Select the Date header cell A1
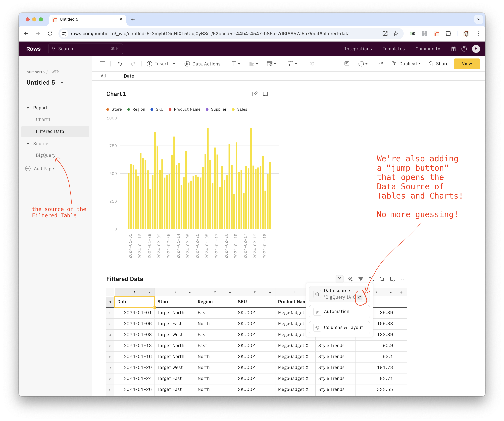The image size is (504, 421). point(134,302)
